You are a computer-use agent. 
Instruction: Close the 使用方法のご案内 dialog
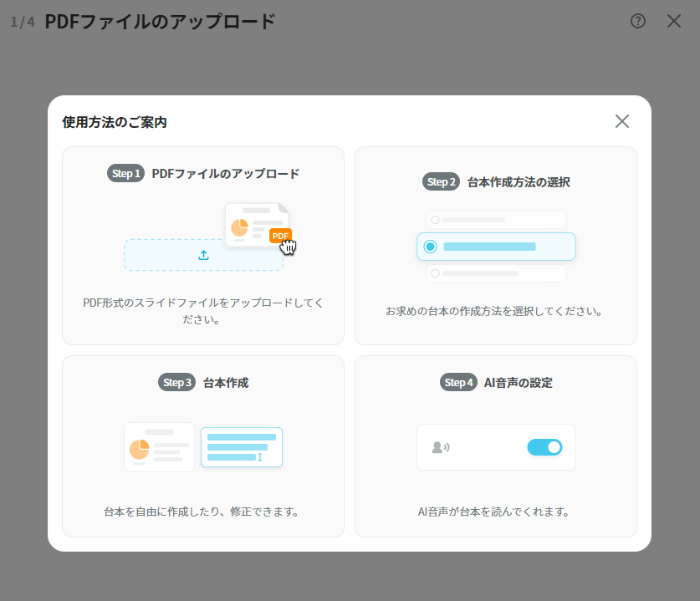pos(621,121)
